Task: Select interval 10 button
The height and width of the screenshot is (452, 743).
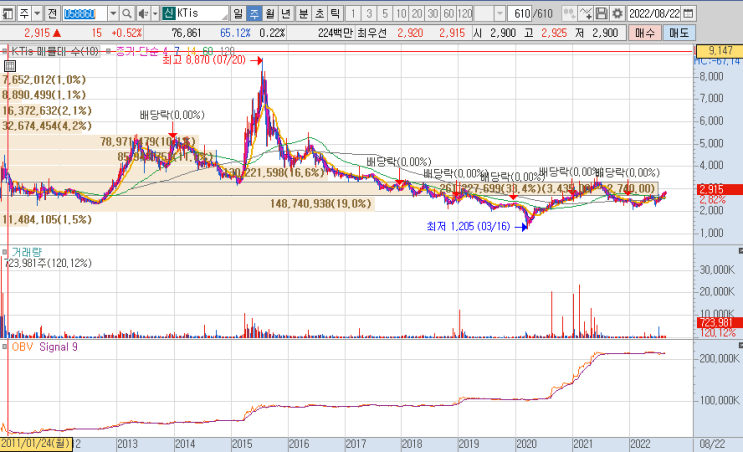Action: pos(401,13)
